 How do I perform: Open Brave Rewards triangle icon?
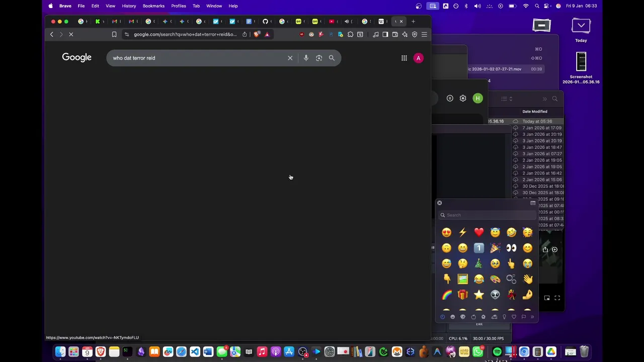point(267,34)
